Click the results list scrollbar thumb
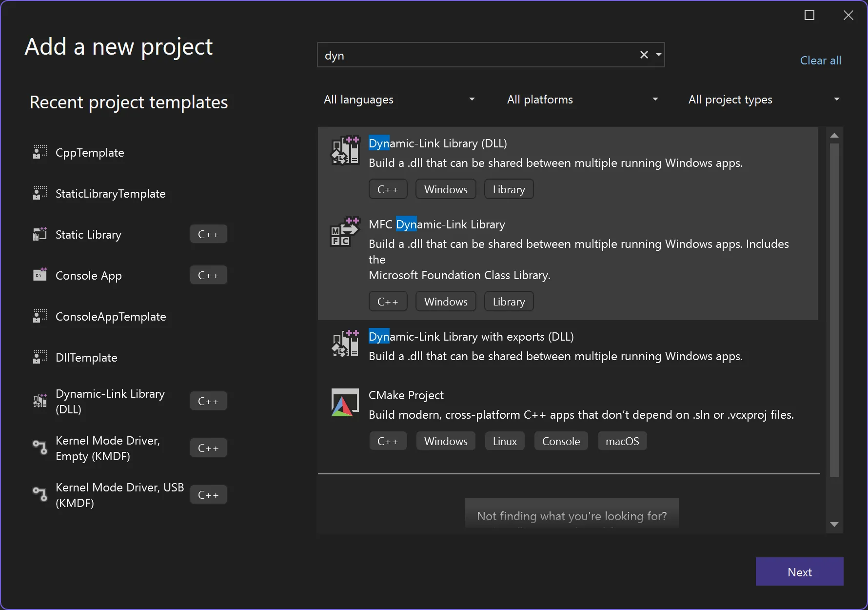This screenshot has height=610, width=868. pyautogui.click(x=834, y=310)
